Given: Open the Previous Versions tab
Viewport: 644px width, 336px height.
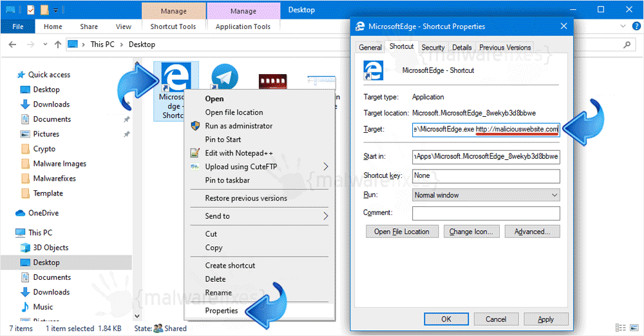Looking at the screenshot, I should 505,47.
